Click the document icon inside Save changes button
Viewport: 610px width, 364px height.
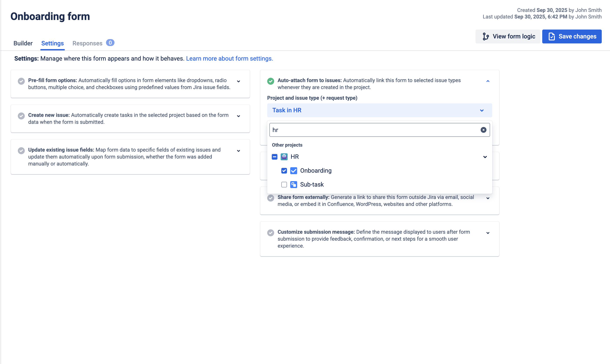(552, 36)
